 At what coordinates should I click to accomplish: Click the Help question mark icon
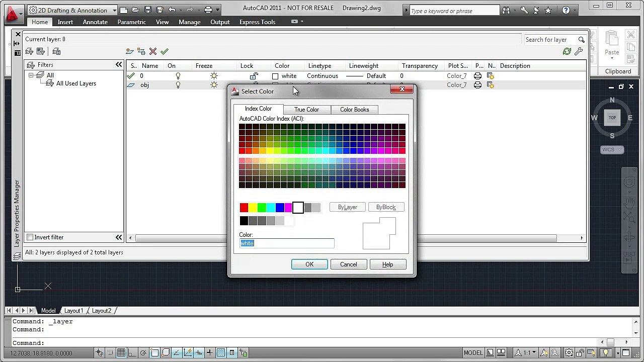point(566,10)
